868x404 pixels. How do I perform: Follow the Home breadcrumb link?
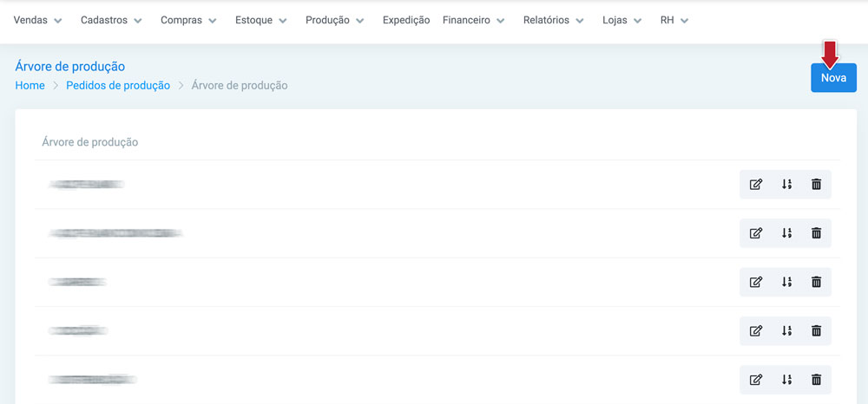click(30, 86)
